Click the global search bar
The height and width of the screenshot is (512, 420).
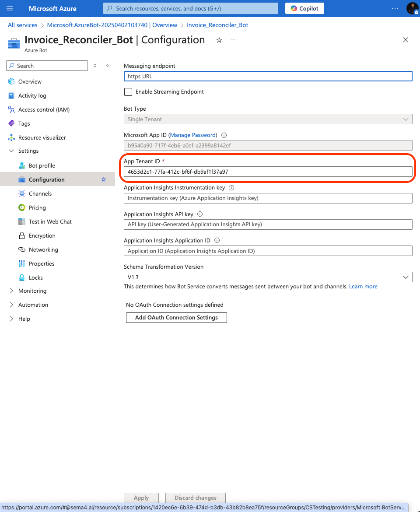point(191,8)
